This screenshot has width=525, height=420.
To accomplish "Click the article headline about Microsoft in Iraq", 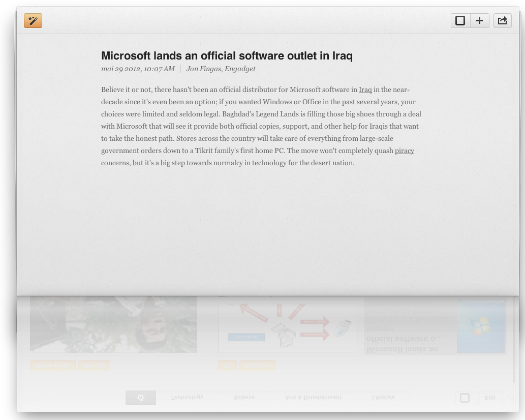I will pyautogui.click(x=227, y=55).
